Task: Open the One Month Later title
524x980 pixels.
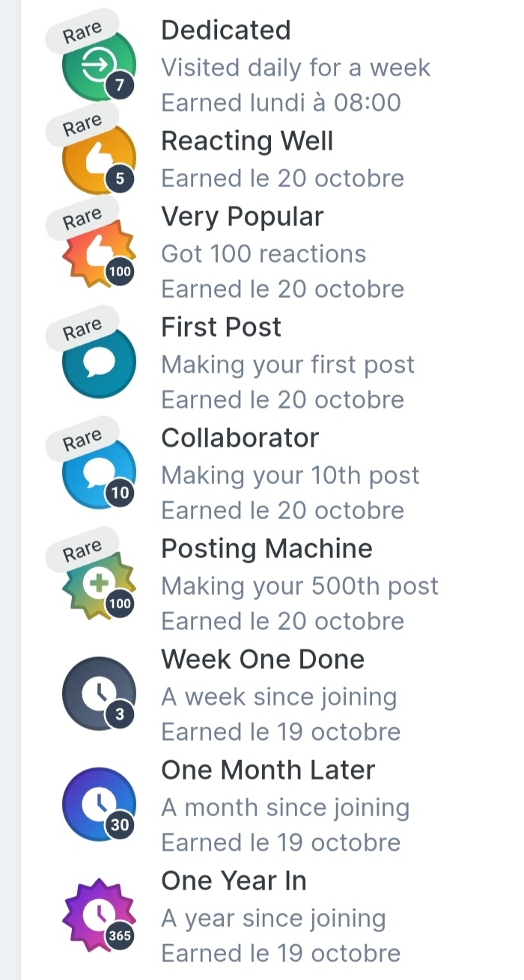Action: 268,770
